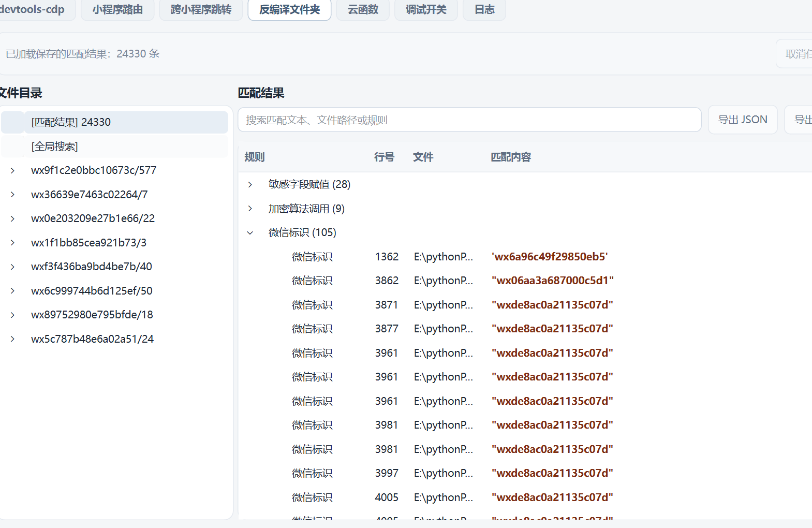This screenshot has width=812, height=528.
Task: Click folder name wx6c999744b6d125ef/50
Action: [x=92, y=291]
